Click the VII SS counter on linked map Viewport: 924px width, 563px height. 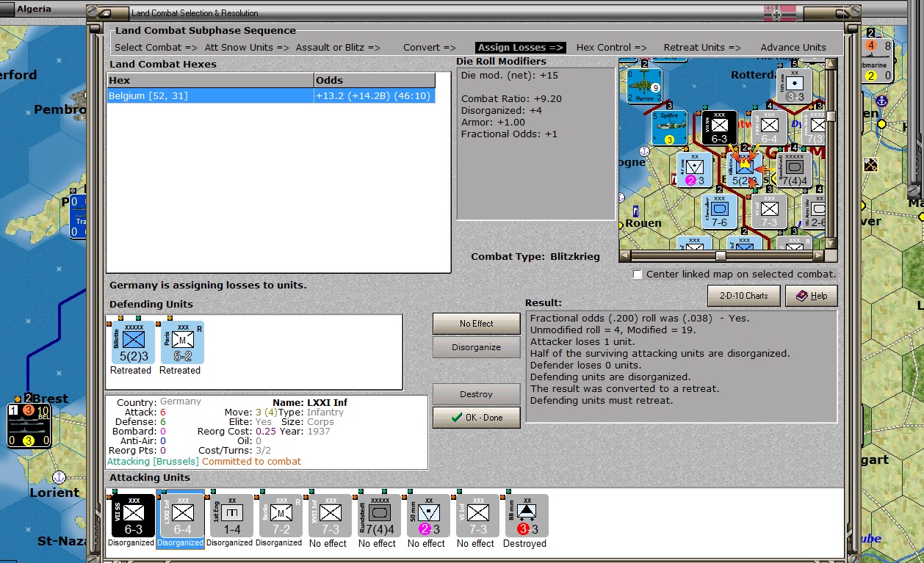pyautogui.click(x=719, y=128)
